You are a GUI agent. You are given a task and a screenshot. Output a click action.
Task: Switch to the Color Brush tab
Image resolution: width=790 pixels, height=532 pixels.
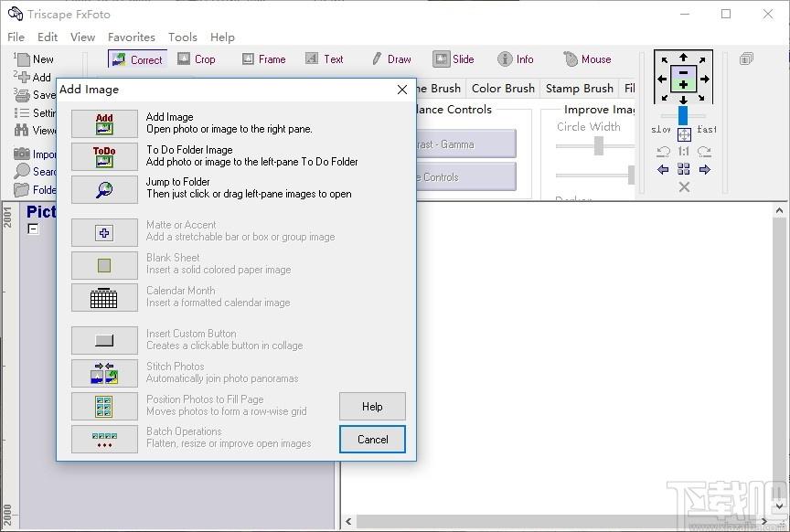point(503,88)
